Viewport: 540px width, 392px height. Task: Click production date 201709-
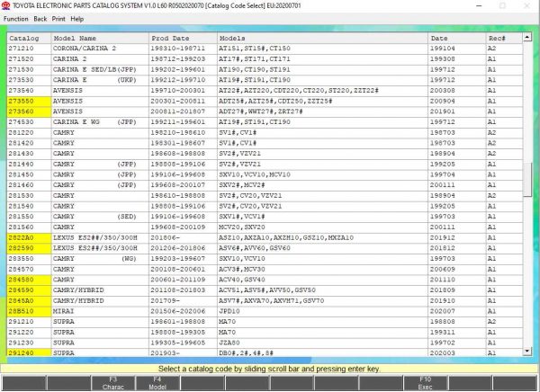click(165, 301)
